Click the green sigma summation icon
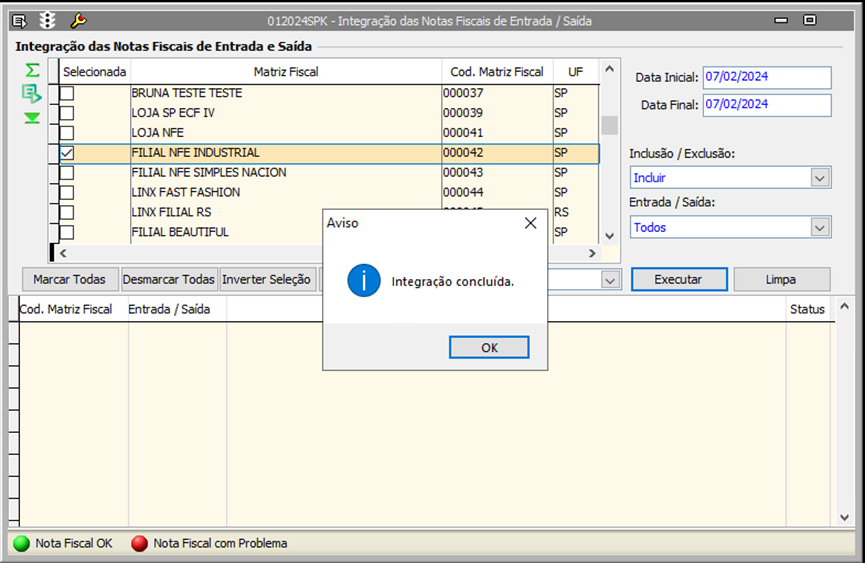 [32, 70]
